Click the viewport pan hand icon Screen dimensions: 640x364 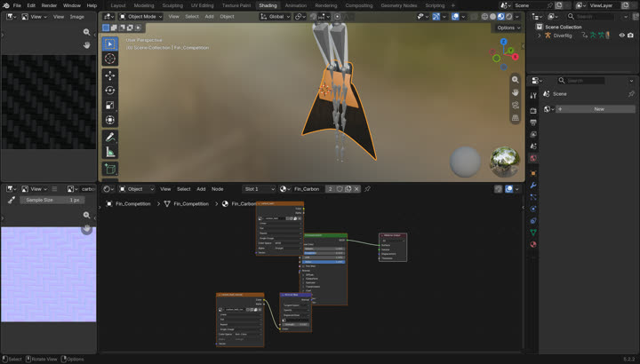click(516, 92)
